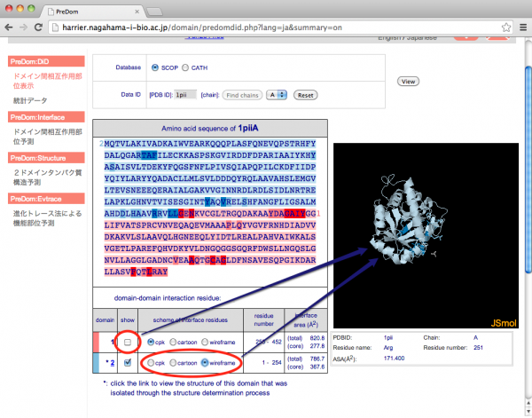Click the View button
This screenshot has width=532, height=418.
tap(408, 81)
